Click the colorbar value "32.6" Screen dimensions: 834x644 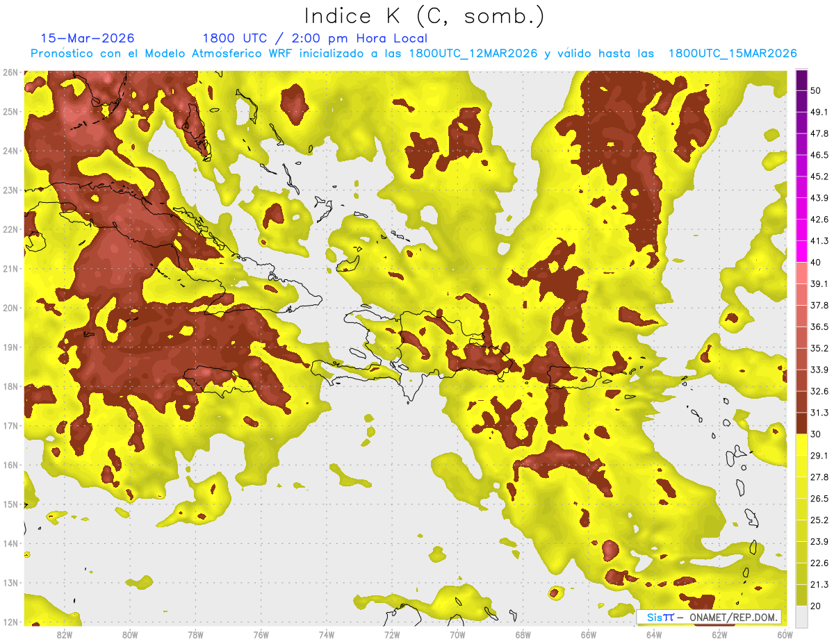pyautogui.click(x=819, y=391)
